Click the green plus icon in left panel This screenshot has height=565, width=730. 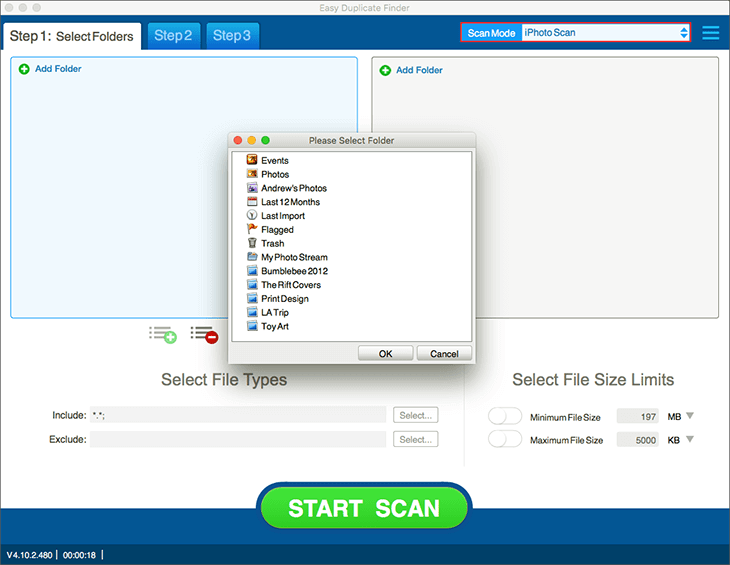(24, 69)
